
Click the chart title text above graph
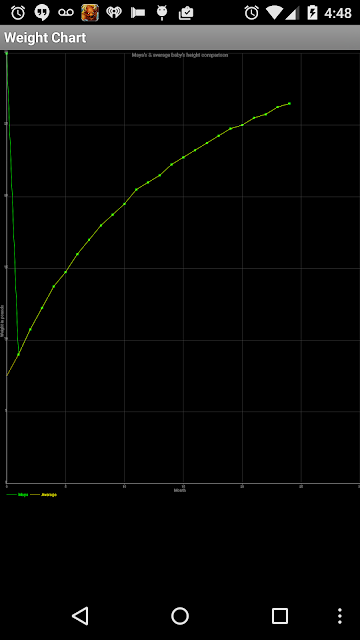[x=180, y=55]
